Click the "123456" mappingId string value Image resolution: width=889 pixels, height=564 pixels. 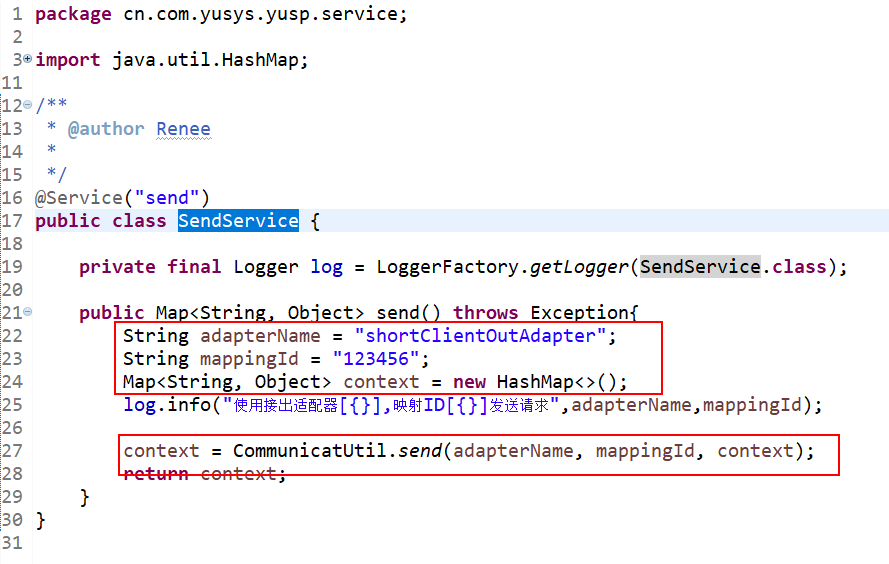click(375, 359)
